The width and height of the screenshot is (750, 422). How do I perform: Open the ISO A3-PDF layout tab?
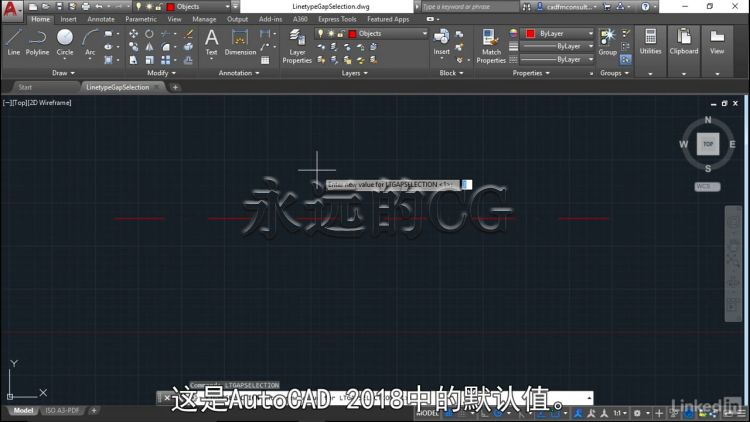pyautogui.click(x=62, y=411)
